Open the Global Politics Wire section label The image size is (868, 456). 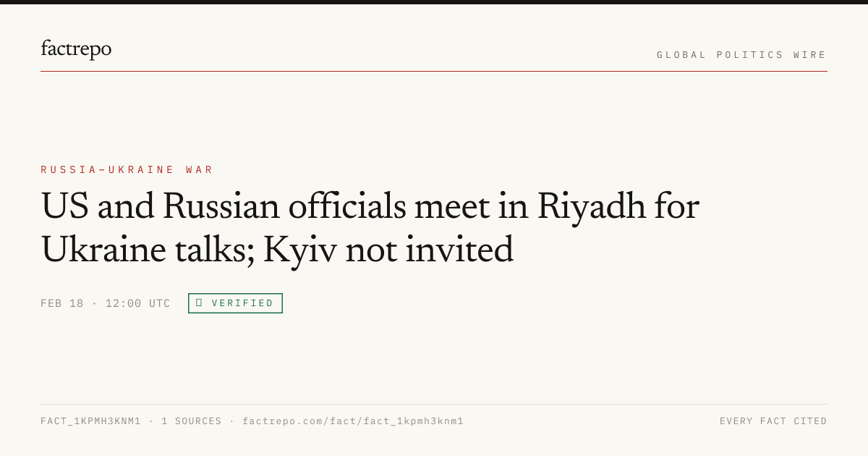[741, 55]
